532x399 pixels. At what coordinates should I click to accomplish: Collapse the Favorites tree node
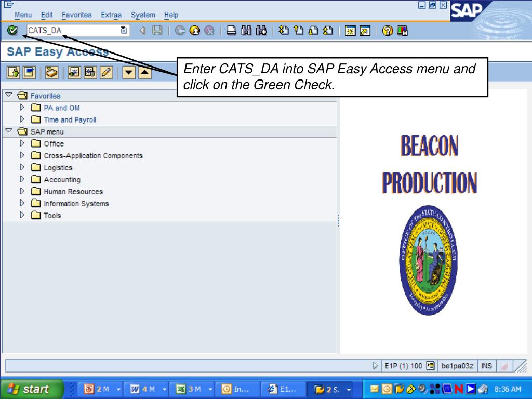pos(9,95)
